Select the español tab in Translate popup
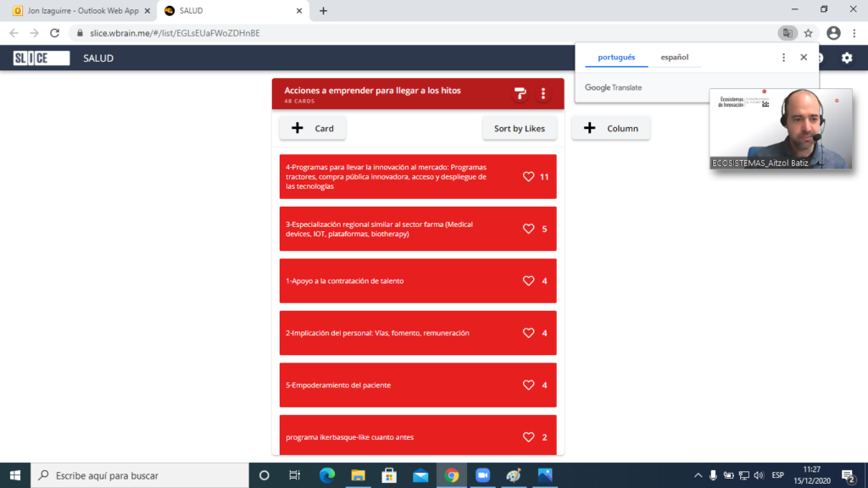868x488 pixels. click(675, 58)
